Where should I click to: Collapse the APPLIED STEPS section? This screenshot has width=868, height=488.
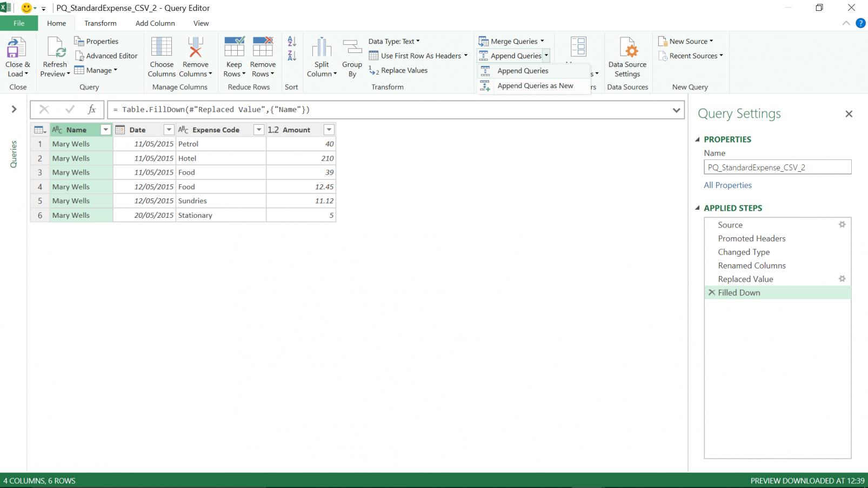(x=697, y=208)
